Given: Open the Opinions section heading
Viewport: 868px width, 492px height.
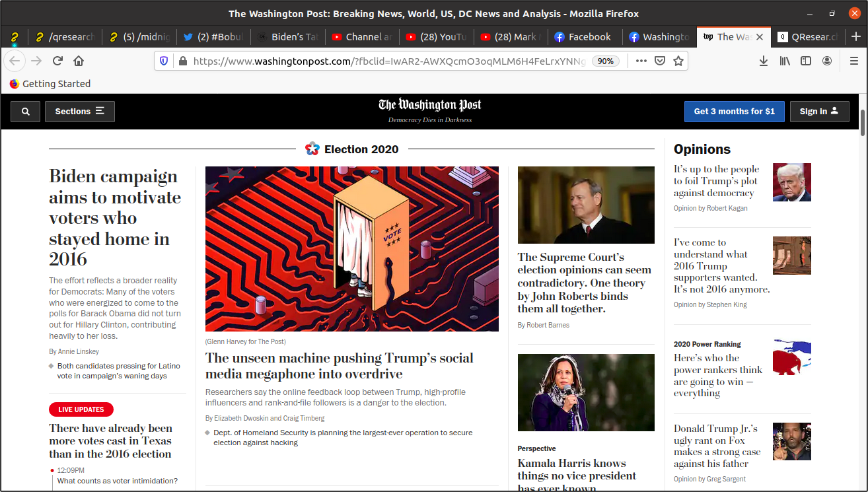Looking at the screenshot, I should pyautogui.click(x=702, y=149).
